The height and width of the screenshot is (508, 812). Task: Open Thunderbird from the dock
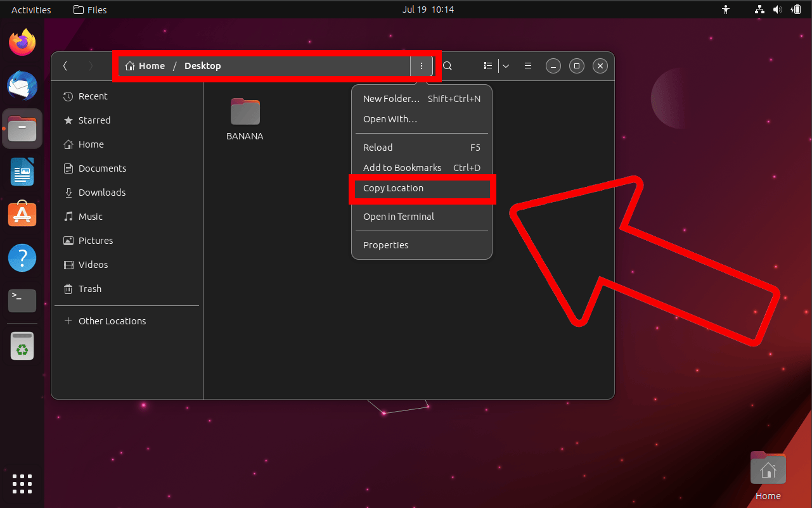[x=22, y=86]
